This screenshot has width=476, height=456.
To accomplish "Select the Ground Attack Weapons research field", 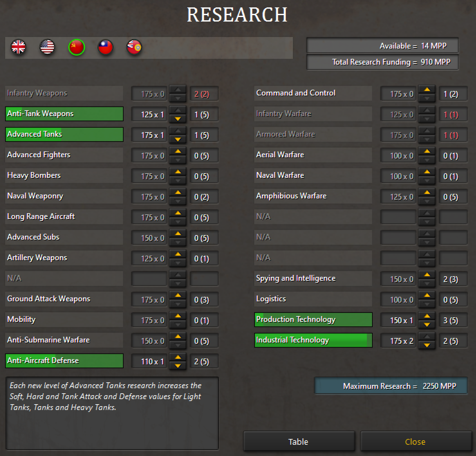I will click(64, 299).
